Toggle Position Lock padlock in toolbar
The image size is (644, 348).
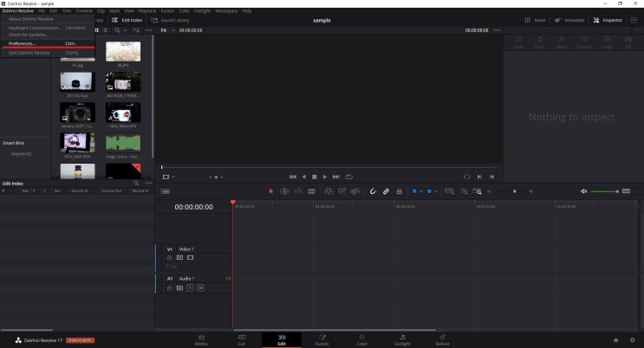click(400, 191)
